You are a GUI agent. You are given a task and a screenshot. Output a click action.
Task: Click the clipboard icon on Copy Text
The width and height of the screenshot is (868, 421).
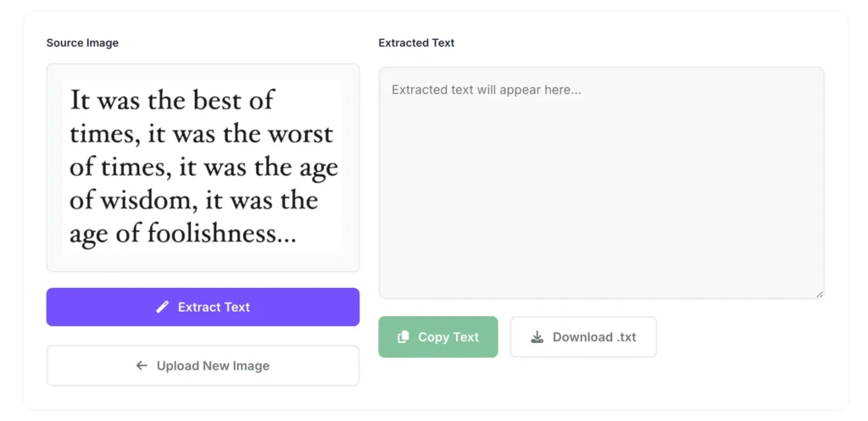[x=403, y=337]
